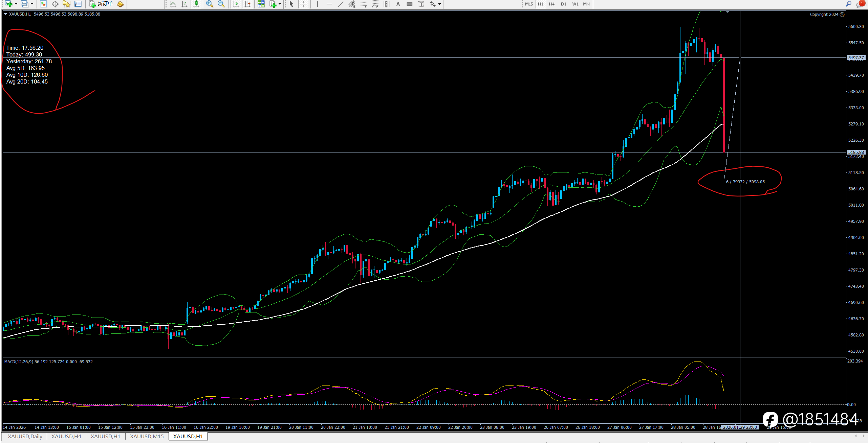The width and height of the screenshot is (868, 443).
Task: Switch to the H4 timeframe button
Action: [x=552, y=4]
